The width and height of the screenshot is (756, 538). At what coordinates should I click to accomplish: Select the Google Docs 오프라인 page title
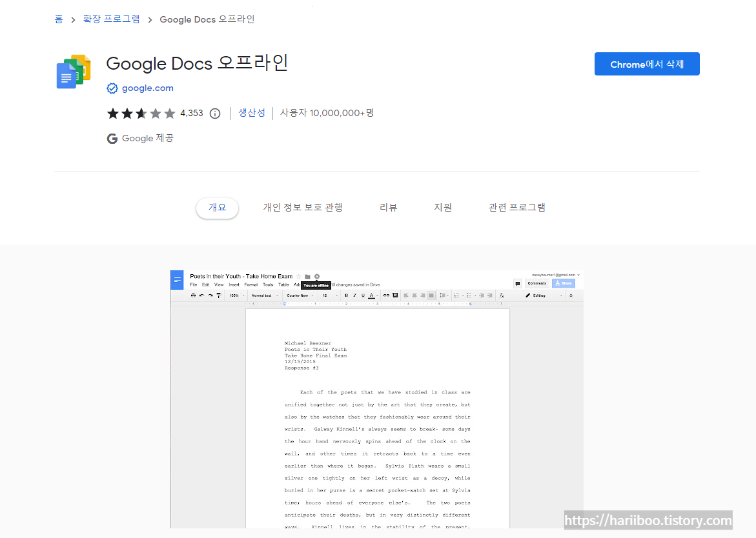coord(197,63)
